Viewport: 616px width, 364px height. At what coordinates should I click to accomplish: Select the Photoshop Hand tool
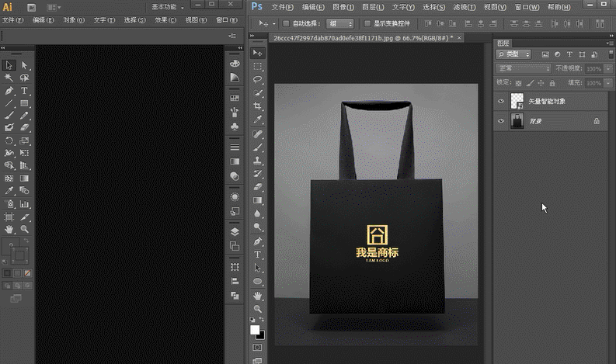click(x=257, y=295)
